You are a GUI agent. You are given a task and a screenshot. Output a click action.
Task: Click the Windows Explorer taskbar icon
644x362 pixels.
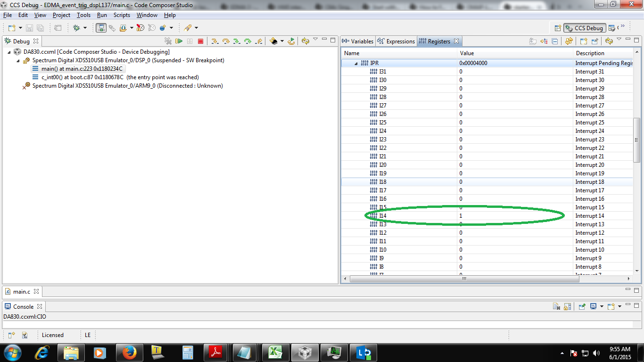71,353
